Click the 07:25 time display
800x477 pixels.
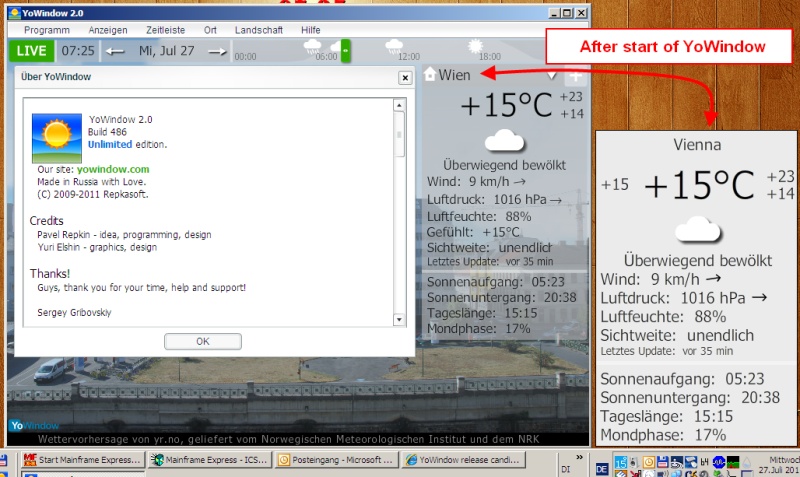click(78, 51)
